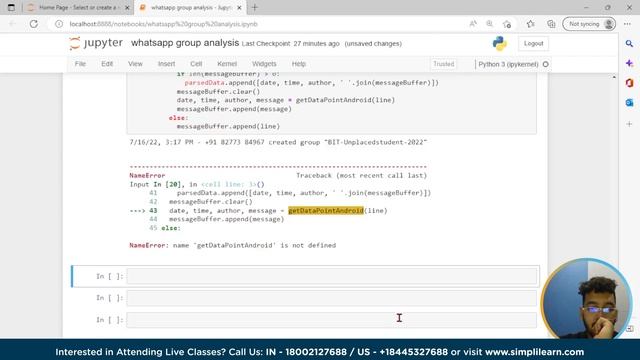Add page to favorites star icon

(x=507, y=24)
